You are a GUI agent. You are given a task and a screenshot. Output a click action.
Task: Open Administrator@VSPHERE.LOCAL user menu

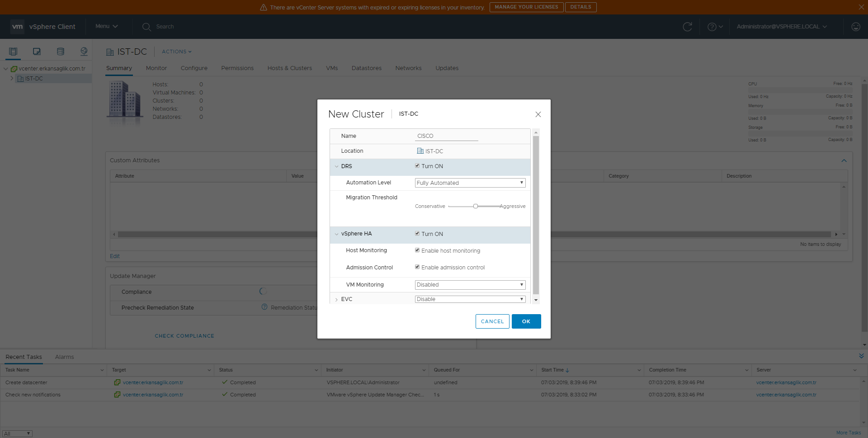coord(782,27)
